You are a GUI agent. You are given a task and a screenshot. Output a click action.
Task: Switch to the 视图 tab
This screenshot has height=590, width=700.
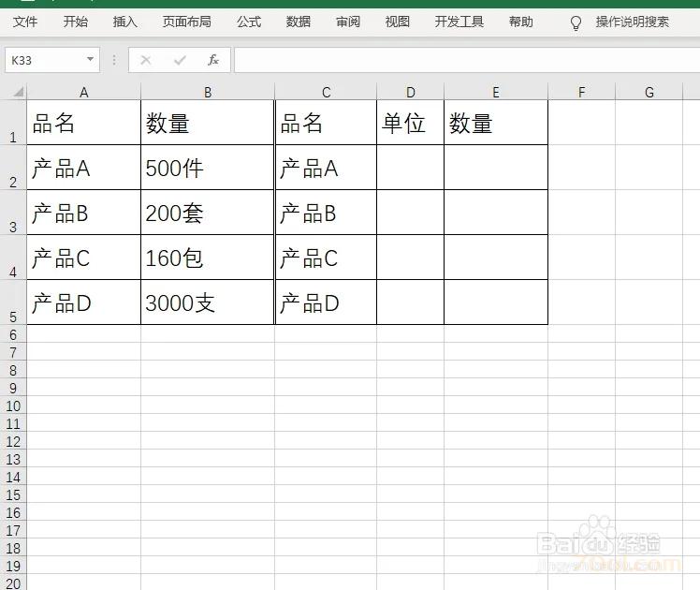(x=398, y=22)
